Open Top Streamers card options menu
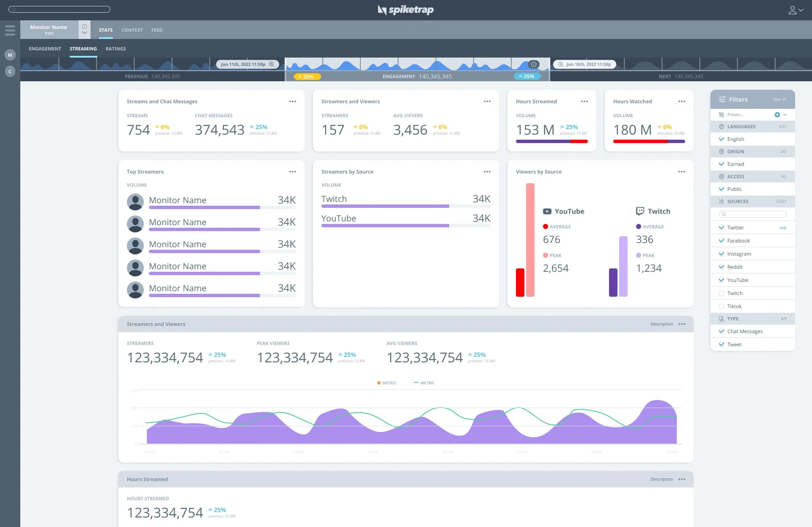 click(292, 172)
